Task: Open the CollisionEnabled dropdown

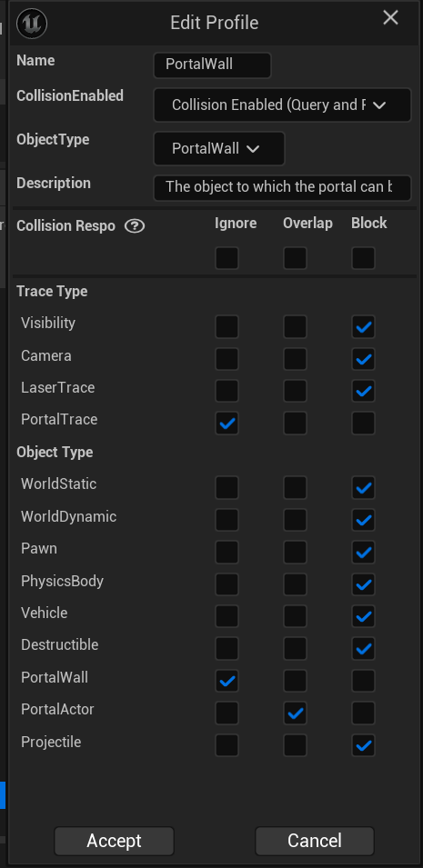Action: tap(282, 105)
